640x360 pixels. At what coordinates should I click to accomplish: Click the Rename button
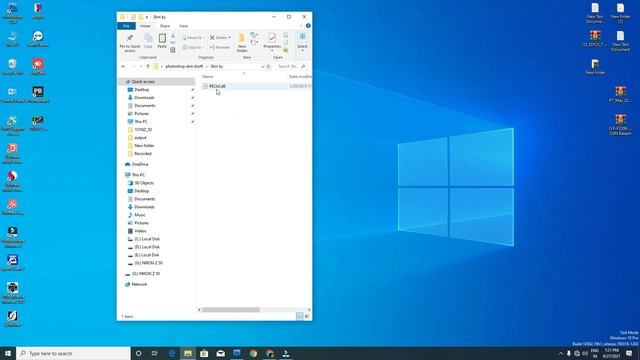[220, 47]
